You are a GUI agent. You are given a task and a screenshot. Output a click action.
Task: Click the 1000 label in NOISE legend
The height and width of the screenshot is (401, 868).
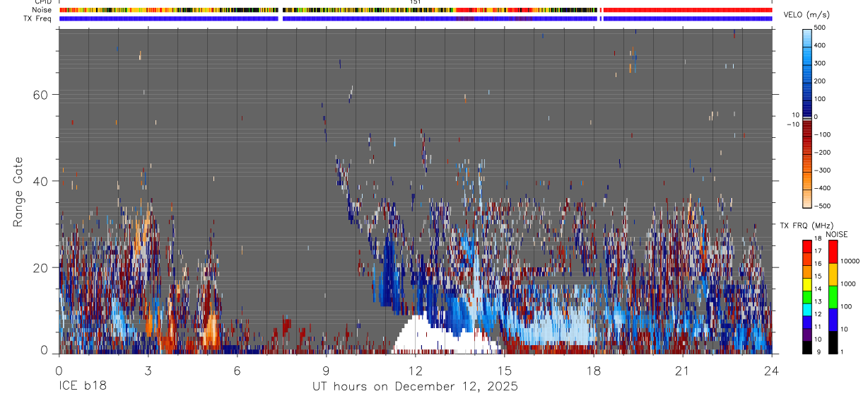[848, 284]
